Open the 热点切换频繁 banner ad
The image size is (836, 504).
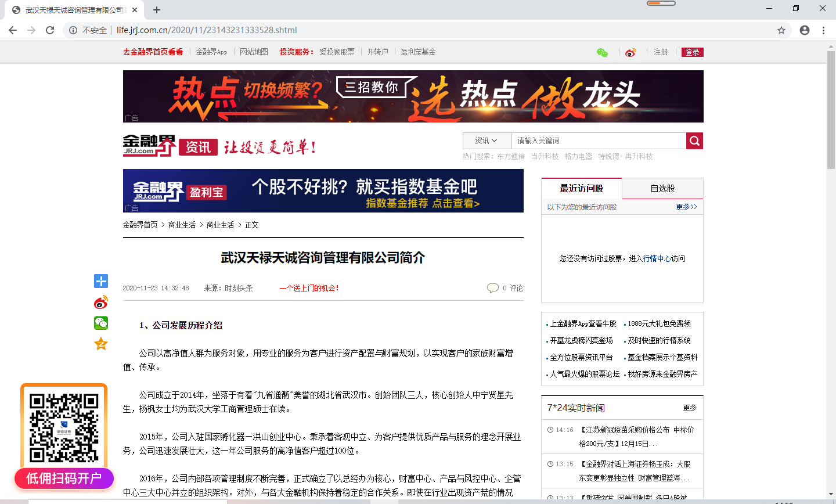pyautogui.click(x=413, y=96)
